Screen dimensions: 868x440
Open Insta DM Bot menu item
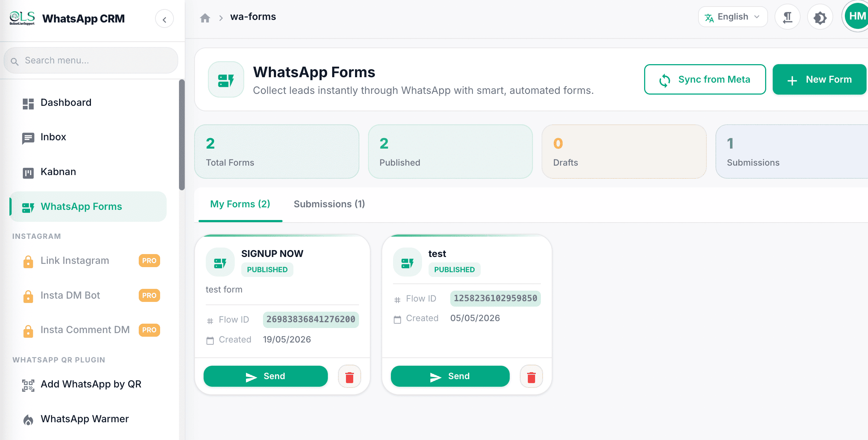[x=88, y=295]
